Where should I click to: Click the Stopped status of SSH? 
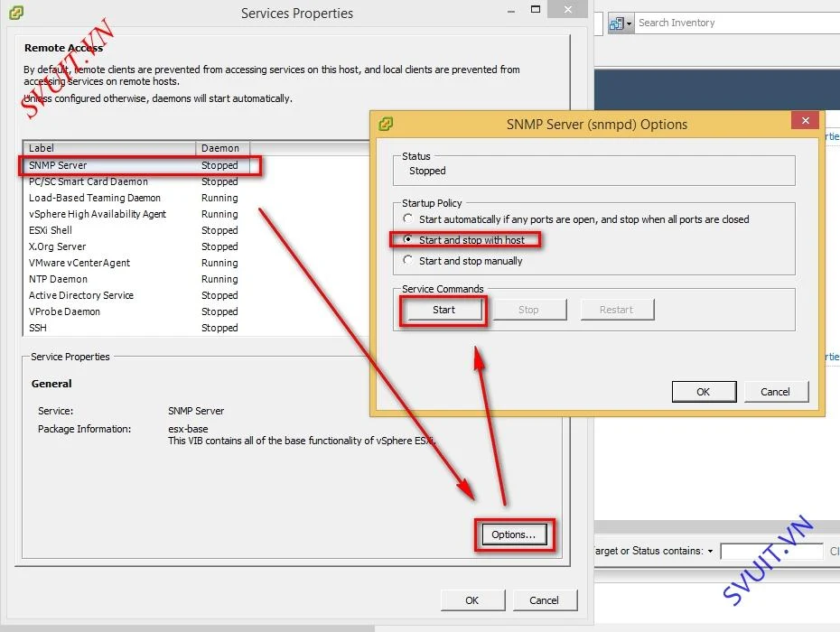pos(219,328)
